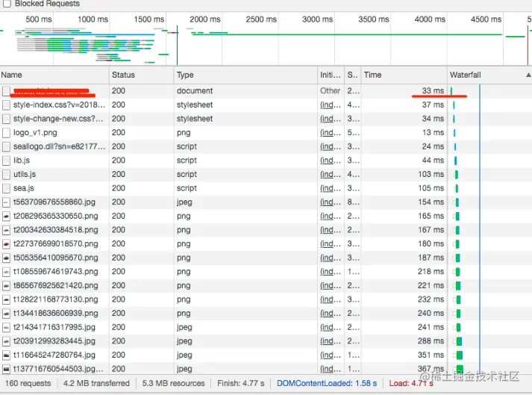Click the file icon beside style-index.css
The image size is (532, 395).
[x=6, y=105]
